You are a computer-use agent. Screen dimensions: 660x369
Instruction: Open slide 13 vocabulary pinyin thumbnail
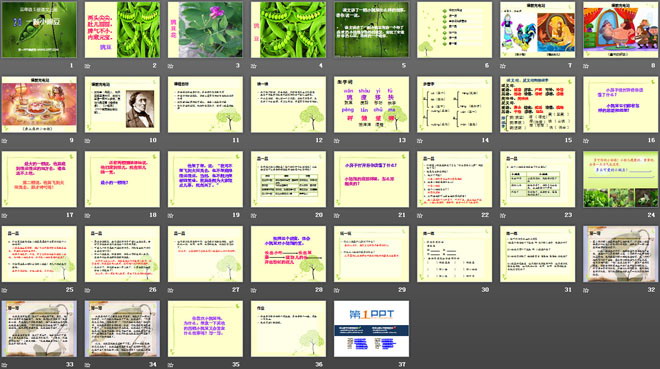371,104
